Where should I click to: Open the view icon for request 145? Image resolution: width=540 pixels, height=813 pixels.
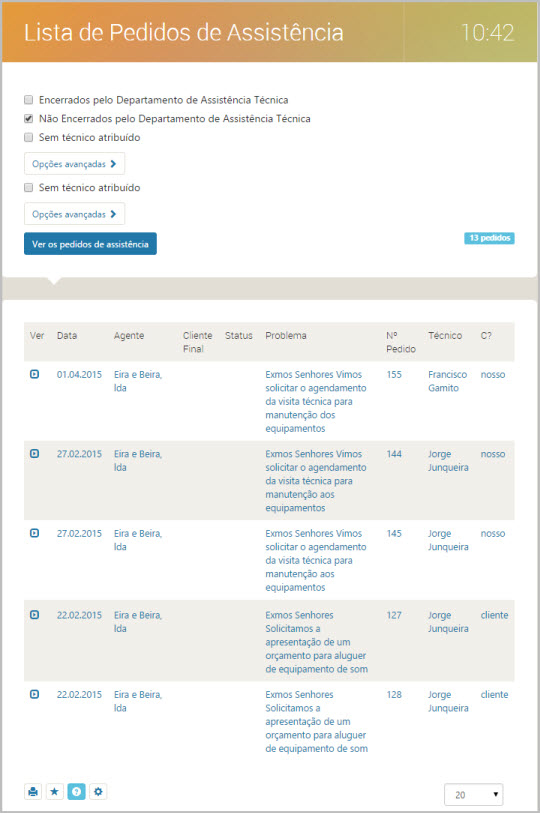click(34, 533)
